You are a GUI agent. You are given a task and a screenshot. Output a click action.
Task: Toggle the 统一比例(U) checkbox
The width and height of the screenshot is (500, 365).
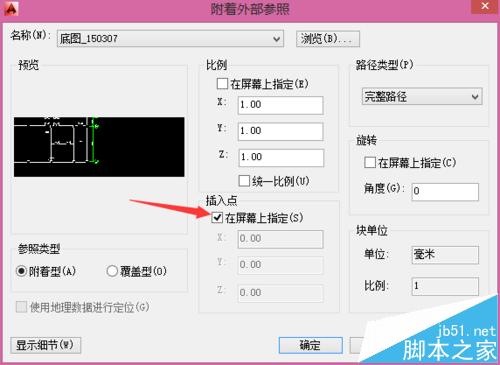pyautogui.click(x=244, y=181)
